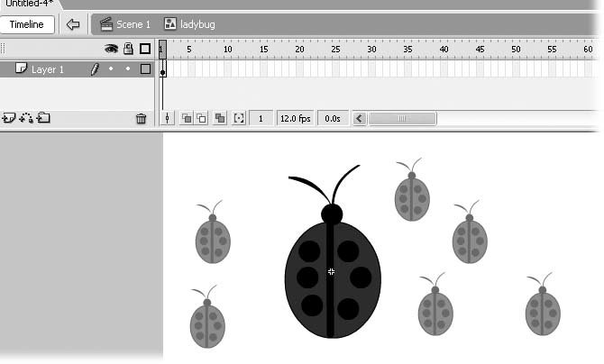604x364 pixels.
Task: Click the Edit Multiple Frames button
Action: pos(220,118)
